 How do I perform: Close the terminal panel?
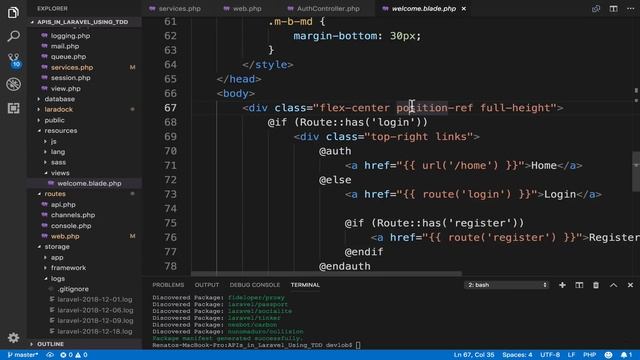pos(630,285)
